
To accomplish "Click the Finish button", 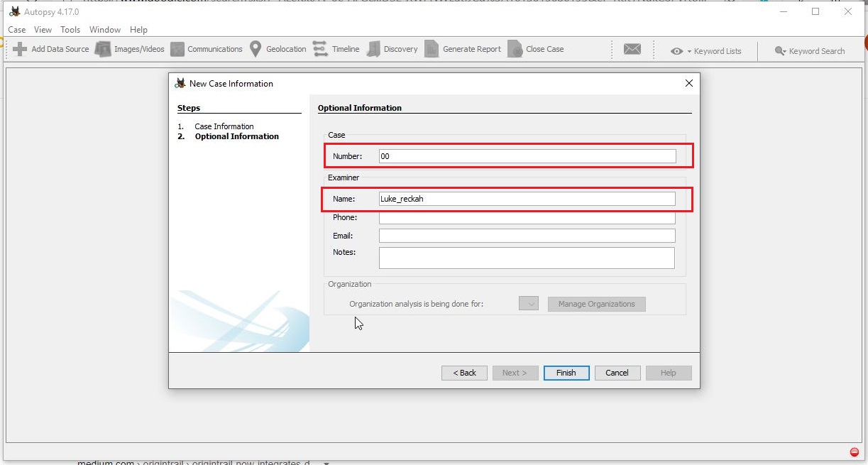I will 566,373.
